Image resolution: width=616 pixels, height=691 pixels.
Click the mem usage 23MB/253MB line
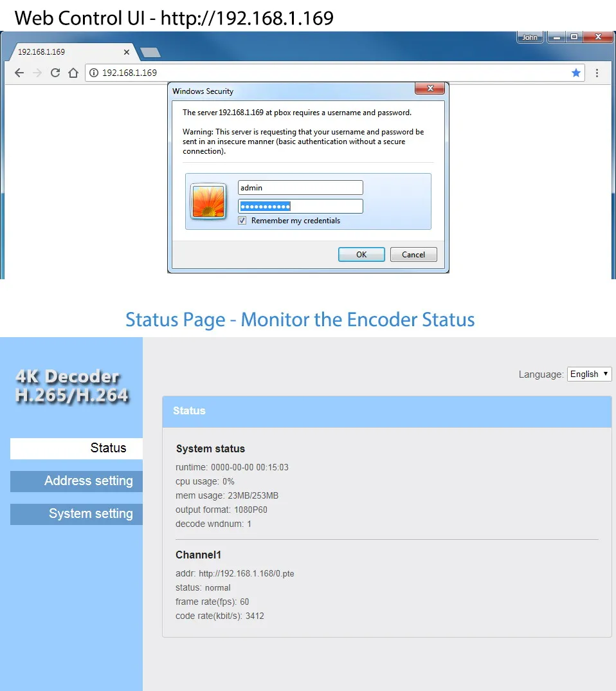[x=227, y=495]
